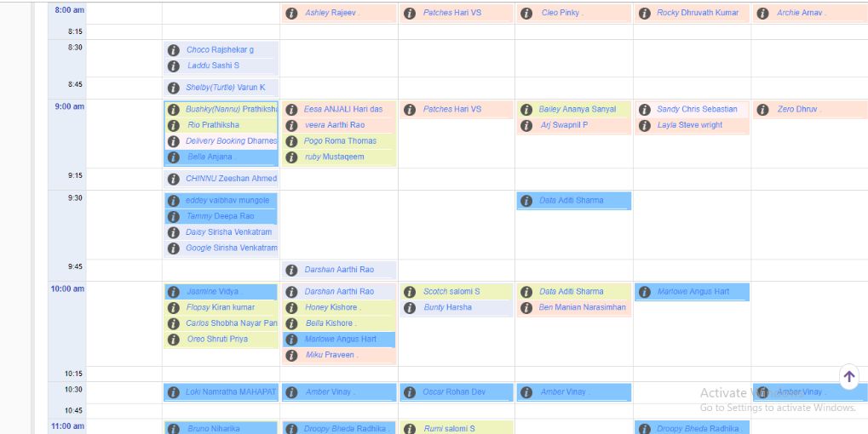Click info icon for CHINNU Zeeshan Ahmed
This screenshot has width=868, height=434.
[173, 179]
